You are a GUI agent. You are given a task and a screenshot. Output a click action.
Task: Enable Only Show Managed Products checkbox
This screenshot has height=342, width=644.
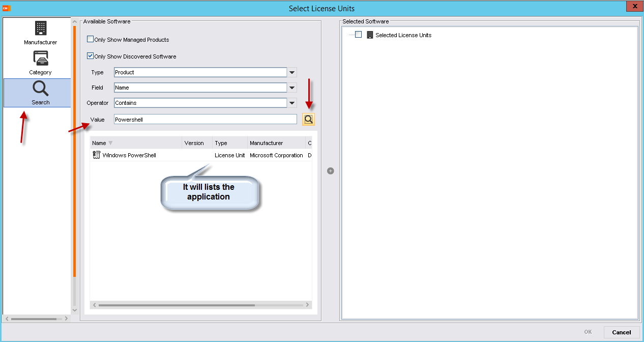[91, 39]
